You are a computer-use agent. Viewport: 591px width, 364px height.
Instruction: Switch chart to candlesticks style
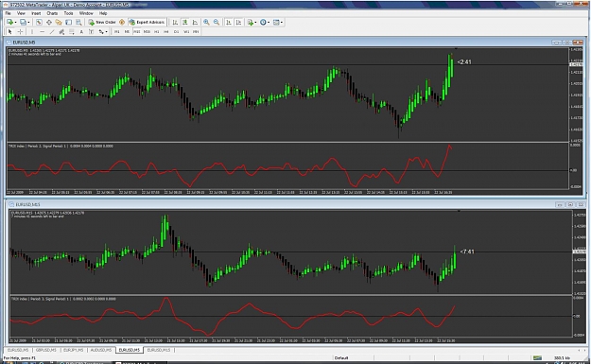tap(185, 23)
